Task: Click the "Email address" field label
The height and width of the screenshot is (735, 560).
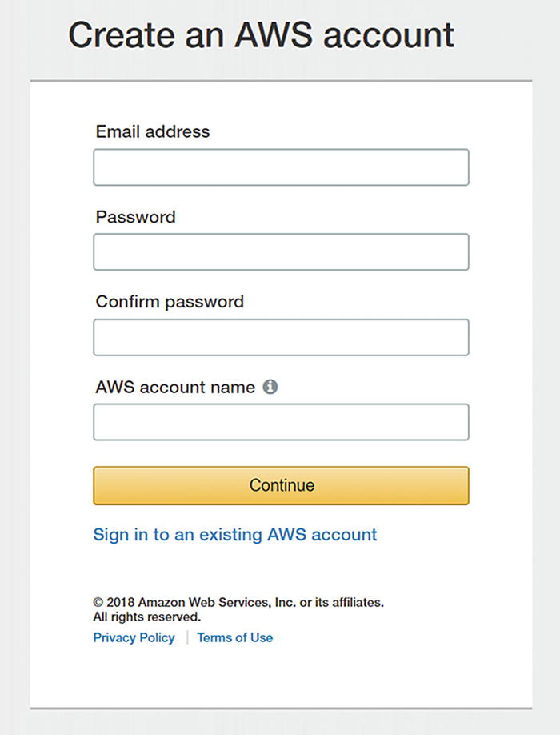Action: coord(153,131)
